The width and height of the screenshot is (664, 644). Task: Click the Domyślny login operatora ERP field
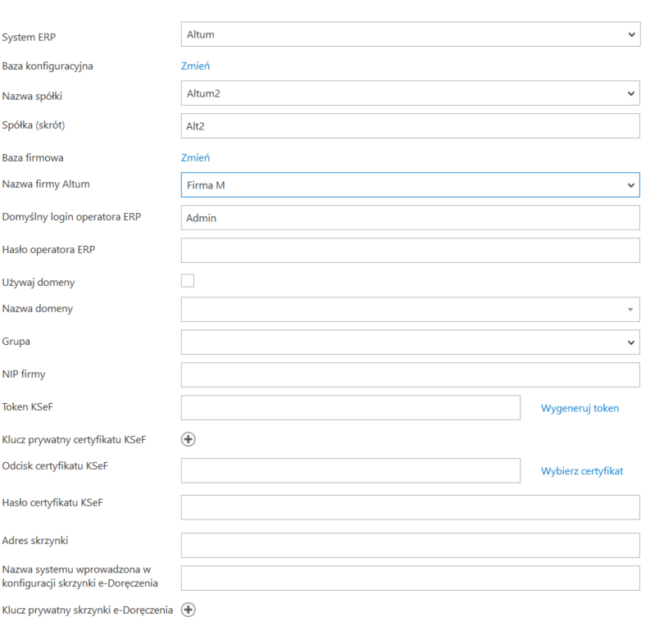click(x=410, y=218)
